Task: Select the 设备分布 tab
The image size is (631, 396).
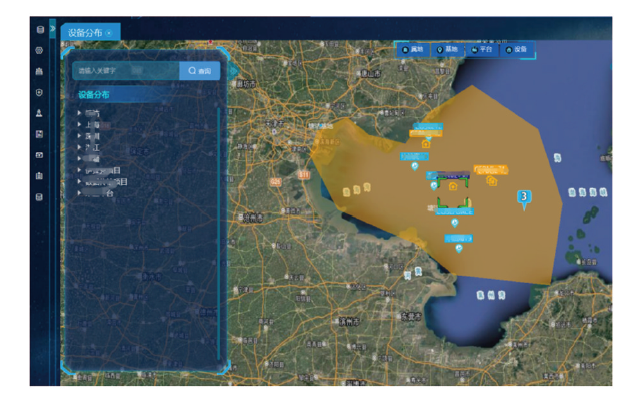Action: [85, 33]
